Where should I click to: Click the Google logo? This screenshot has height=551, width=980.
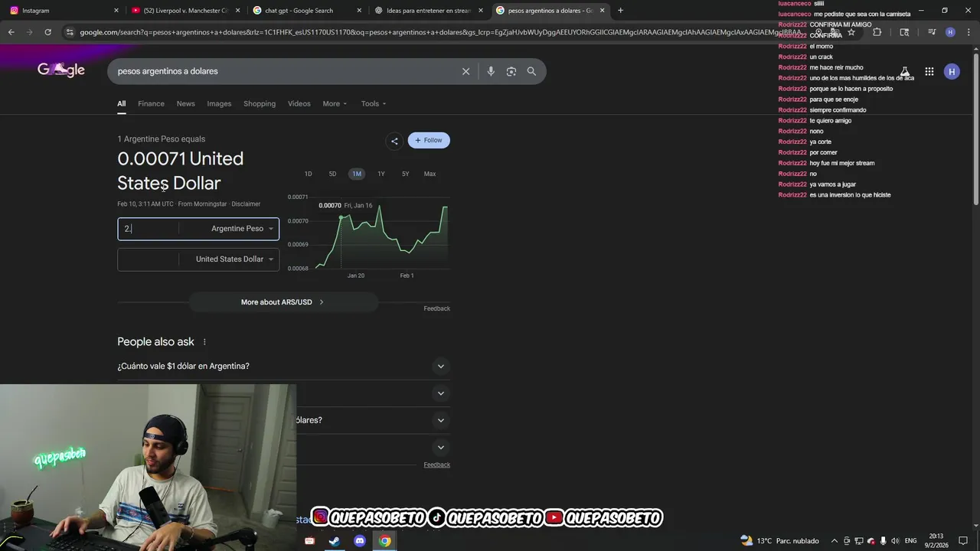pyautogui.click(x=61, y=70)
